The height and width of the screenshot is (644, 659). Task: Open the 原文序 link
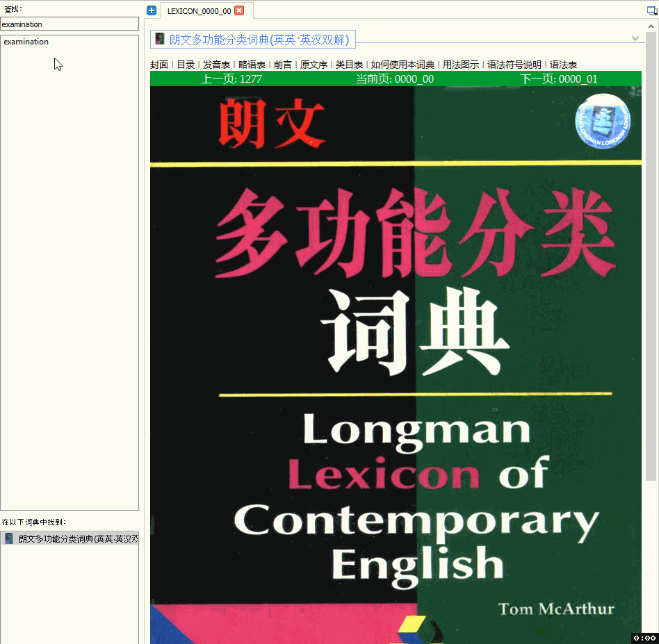coord(314,65)
